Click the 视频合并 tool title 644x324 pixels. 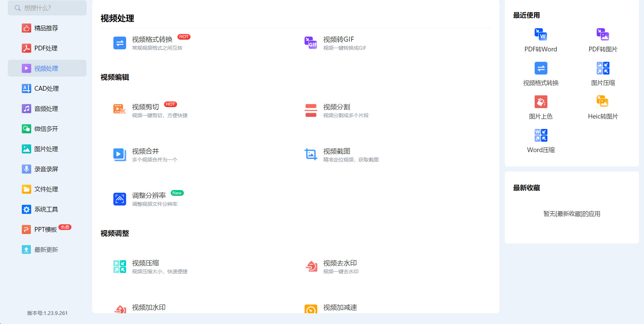[145, 151]
